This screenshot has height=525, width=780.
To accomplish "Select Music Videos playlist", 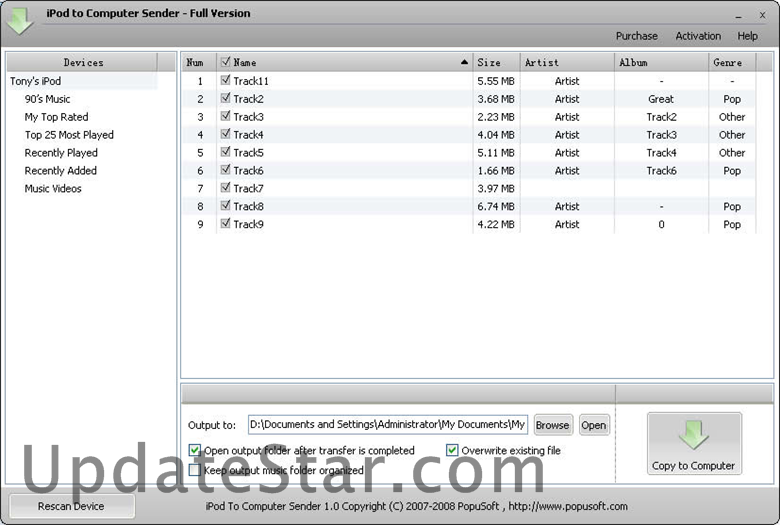I will (x=53, y=189).
